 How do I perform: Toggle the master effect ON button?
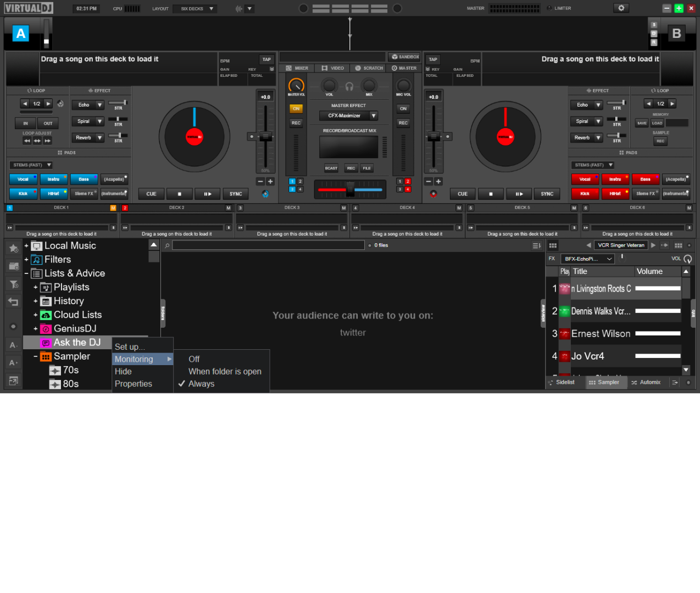[296, 109]
